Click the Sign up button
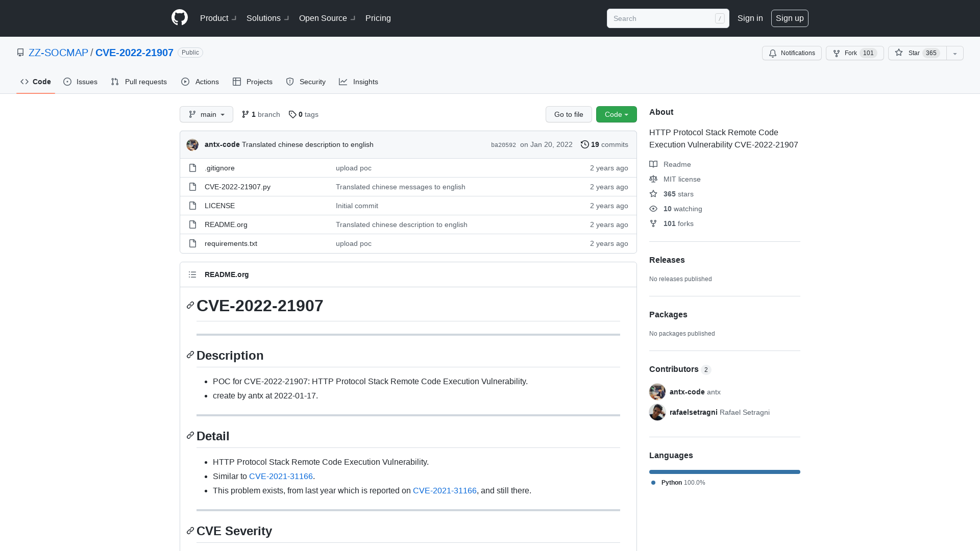The image size is (980, 551). click(790, 18)
